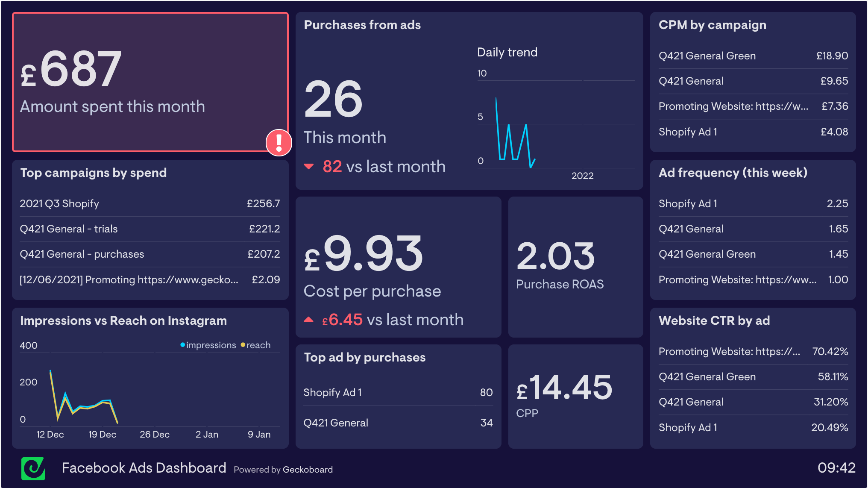Select Shopify Ad 1 20.49% CTR row
The height and width of the screenshot is (488, 868).
(753, 428)
